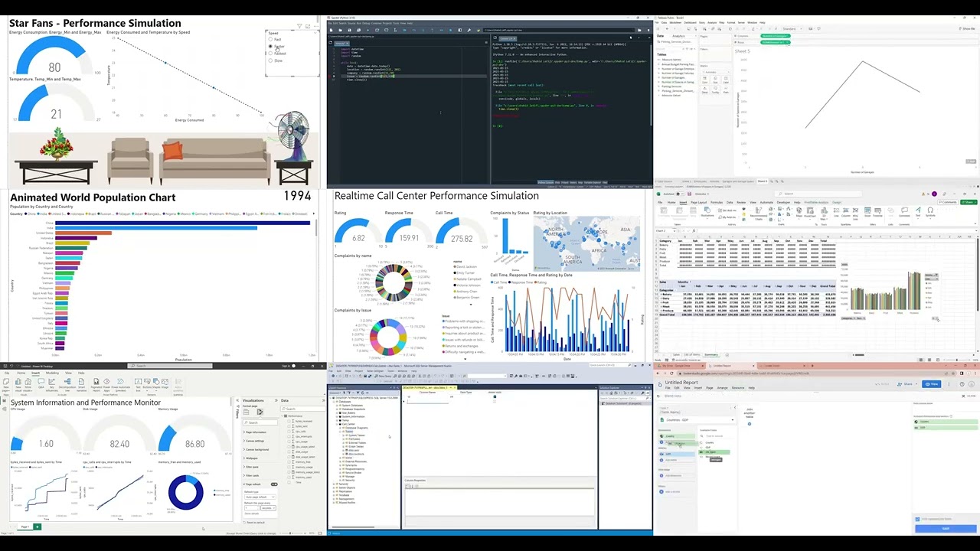This screenshot has width=980, height=551.
Task: Click blue View button in Looker Studio
Action: pyautogui.click(x=932, y=384)
